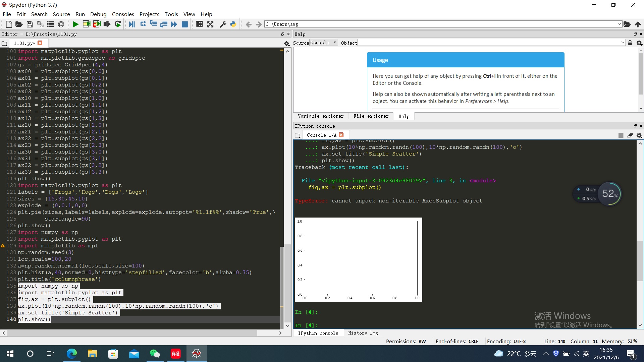The image size is (644, 362).
Task: Go back to the previous cursor position
Action: pyautogui.click(x=249, y=24)
